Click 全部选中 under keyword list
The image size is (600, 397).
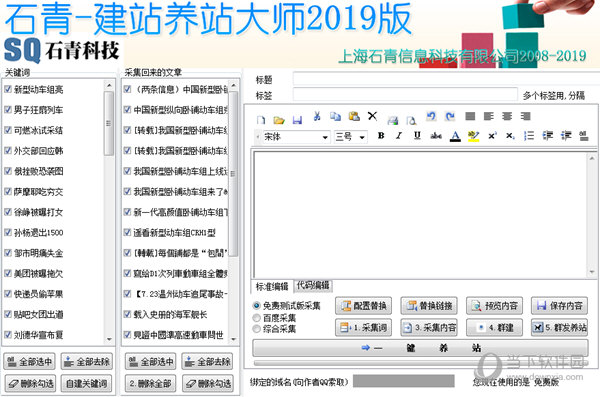(x=29, y=362)
